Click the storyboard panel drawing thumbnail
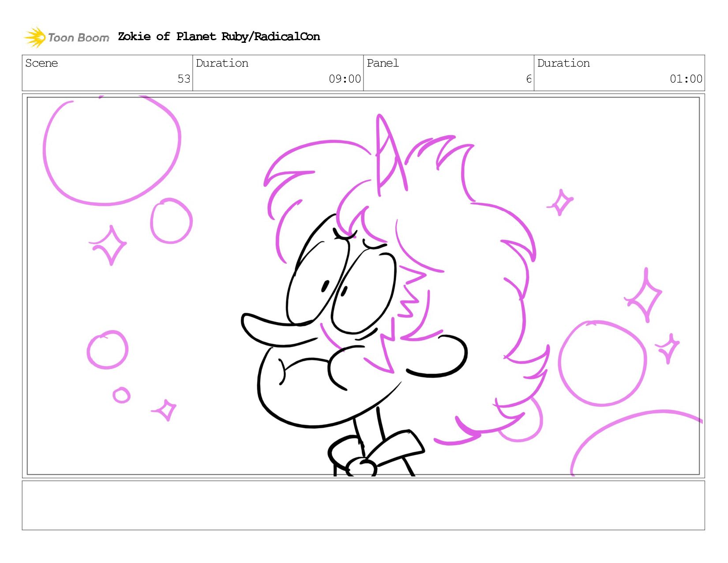This screenshot has height=563, width=728. point(364,286)
